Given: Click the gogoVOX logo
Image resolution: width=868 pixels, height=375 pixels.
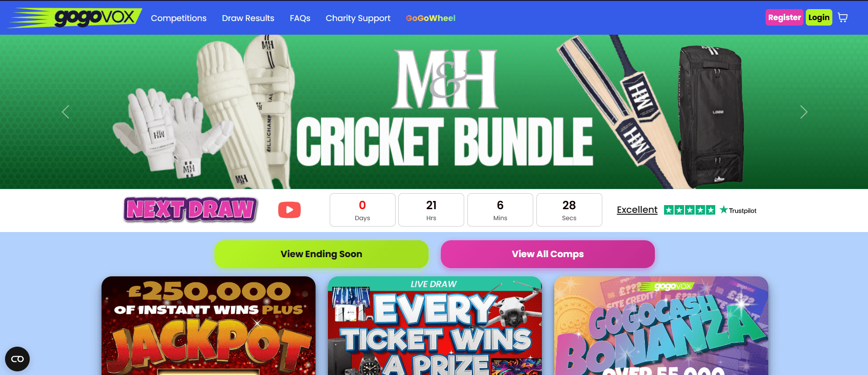Looking at the screenshot, I should click(x=75, y=18).
